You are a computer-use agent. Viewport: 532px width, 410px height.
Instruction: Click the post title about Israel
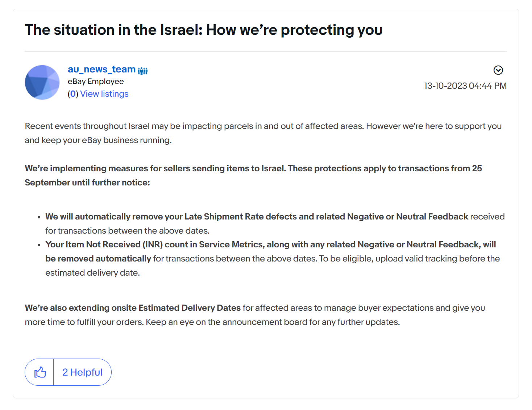[x=203, y=30]
